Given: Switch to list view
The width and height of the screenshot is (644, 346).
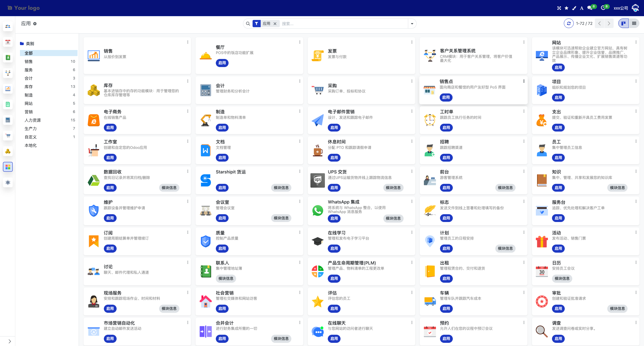Looking at the screenshot, I should 634,23.
